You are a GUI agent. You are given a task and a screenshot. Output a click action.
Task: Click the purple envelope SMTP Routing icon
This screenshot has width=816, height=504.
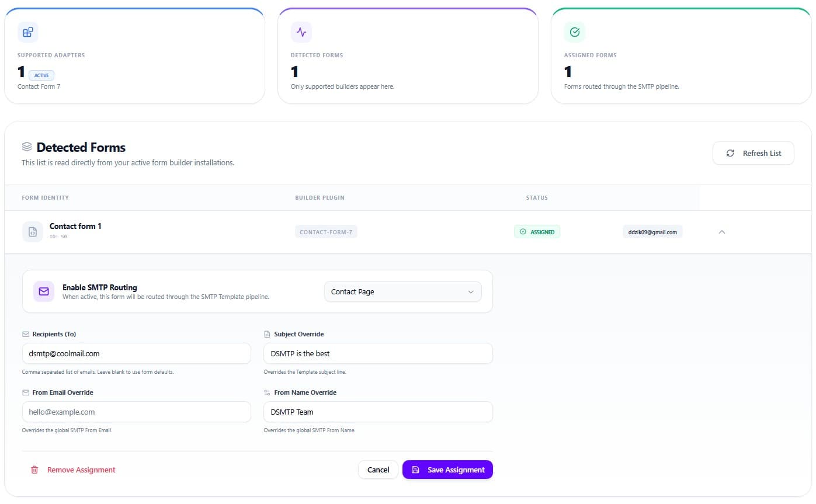[44, 291]
